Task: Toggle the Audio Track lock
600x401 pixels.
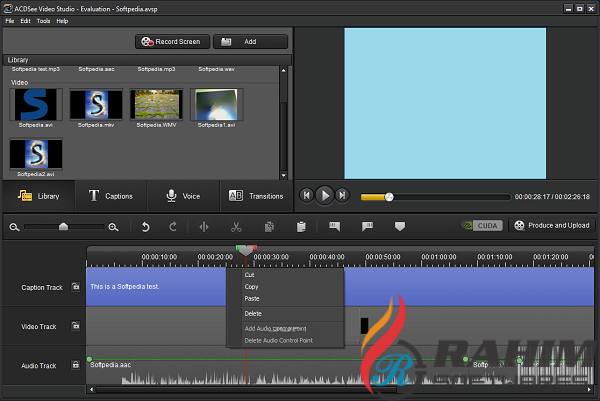Action: [x=76, y=365]
